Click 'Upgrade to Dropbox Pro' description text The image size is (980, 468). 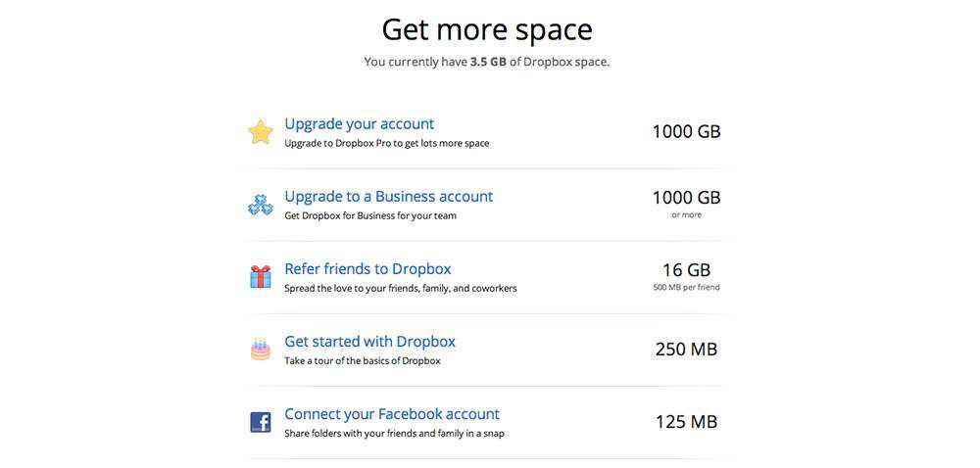386,144
